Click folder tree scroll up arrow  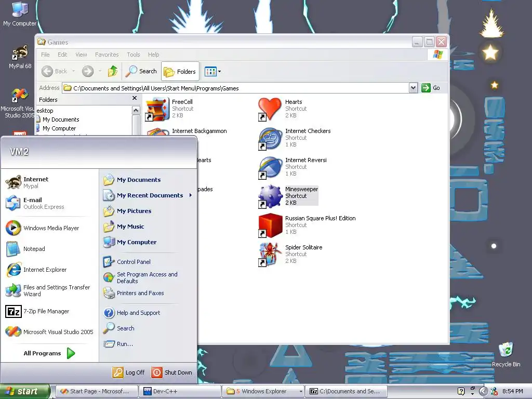136,111
